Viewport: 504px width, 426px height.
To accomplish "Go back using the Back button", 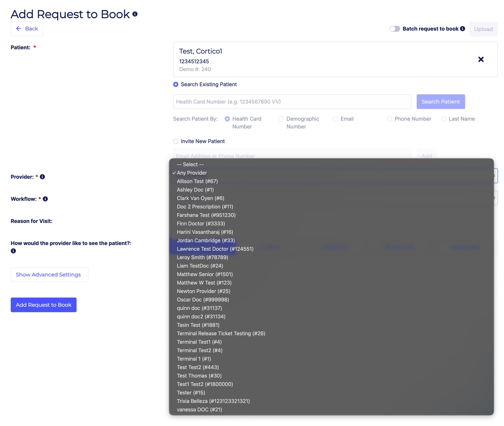I will point(27,29).
